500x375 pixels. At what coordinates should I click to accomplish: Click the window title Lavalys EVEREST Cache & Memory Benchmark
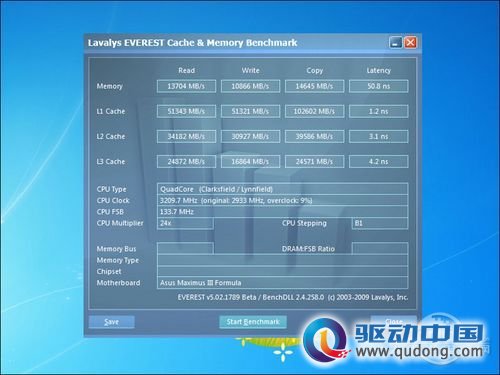coord(193,43)
